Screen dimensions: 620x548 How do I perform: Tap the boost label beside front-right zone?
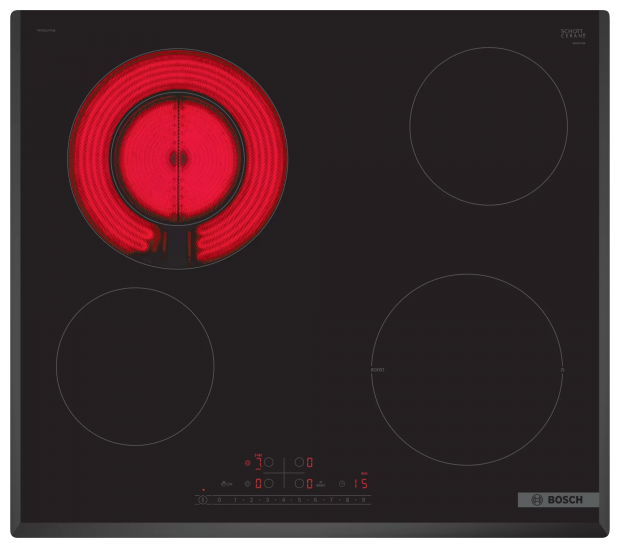[321, 483]
